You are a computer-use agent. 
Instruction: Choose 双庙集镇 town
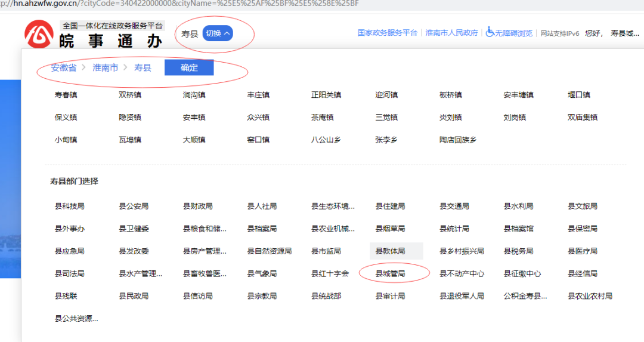(x=583, y=118)
